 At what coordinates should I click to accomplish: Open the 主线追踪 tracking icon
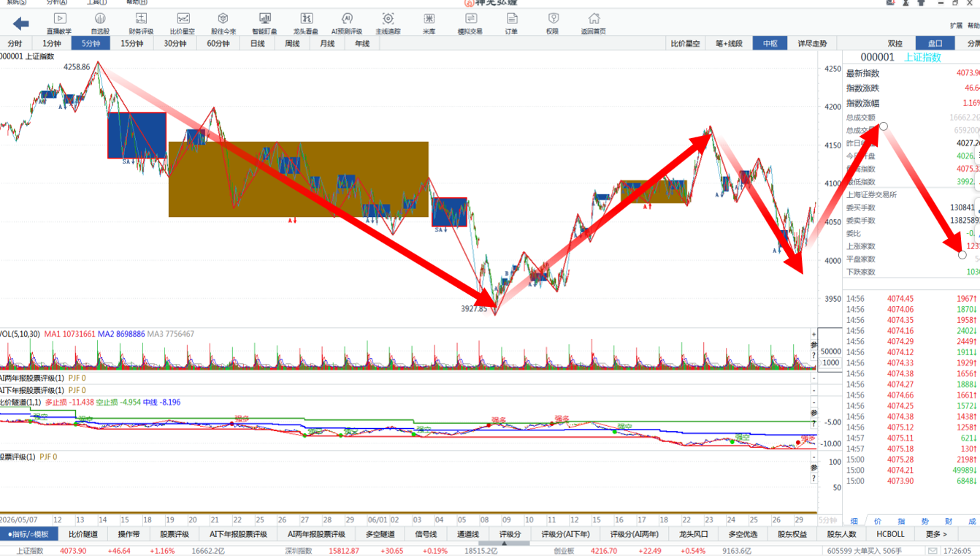388,23
